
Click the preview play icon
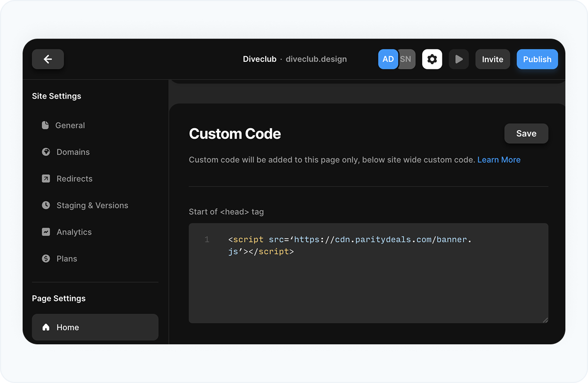(x=458, y=59)
